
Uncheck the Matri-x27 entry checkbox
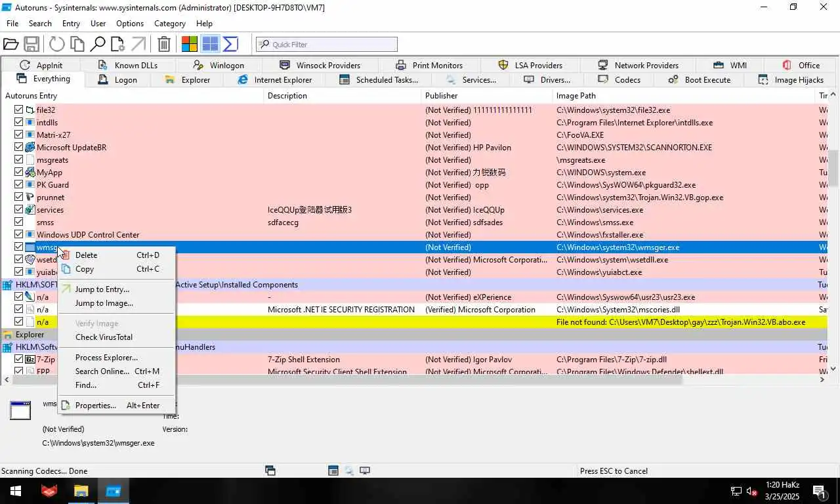[x=19, y=135]
